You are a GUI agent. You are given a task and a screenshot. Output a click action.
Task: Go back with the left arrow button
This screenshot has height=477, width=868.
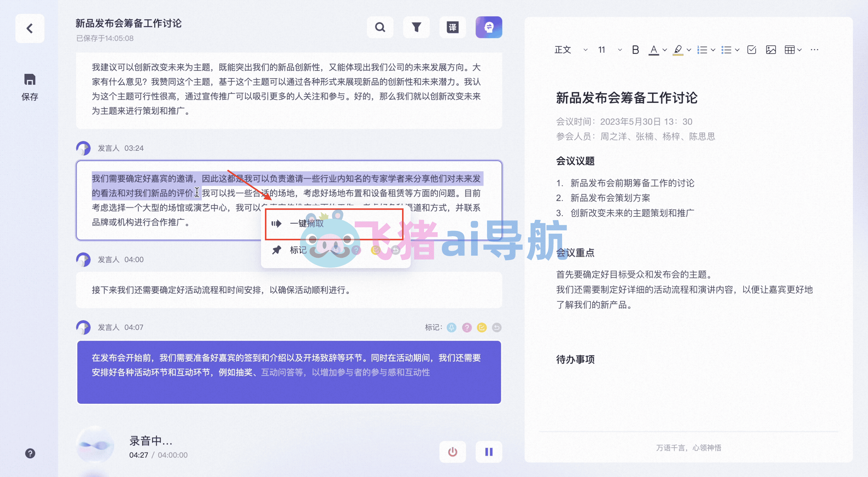point(30,28)
